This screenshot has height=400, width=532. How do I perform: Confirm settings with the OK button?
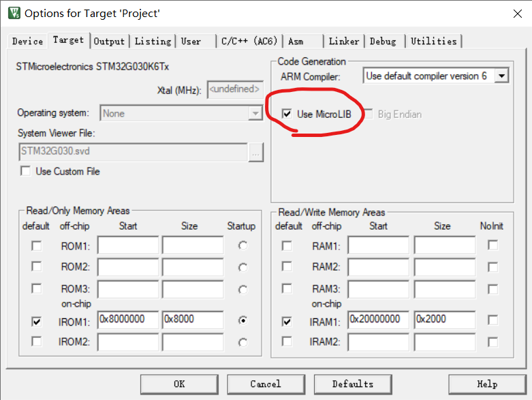pos(179,384)
